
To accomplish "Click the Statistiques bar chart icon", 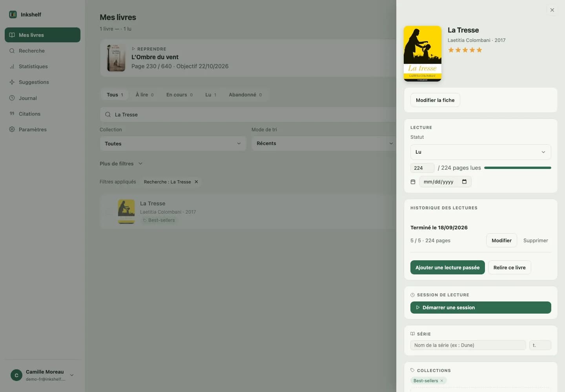I will 12,66.
